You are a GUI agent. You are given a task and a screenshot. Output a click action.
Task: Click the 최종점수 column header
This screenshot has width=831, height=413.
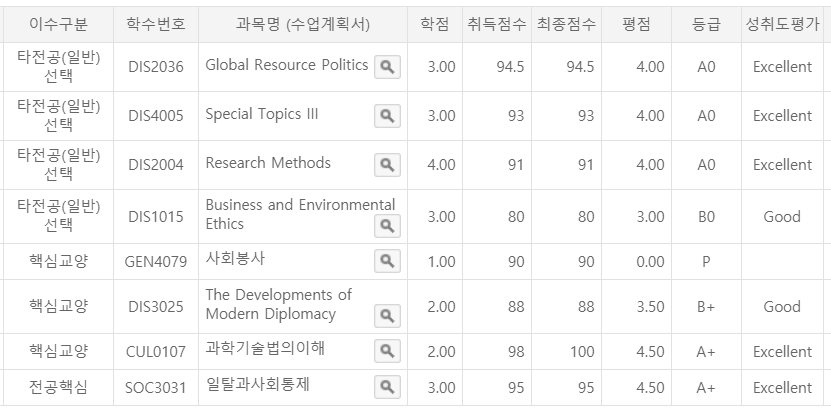pos(567,24)
